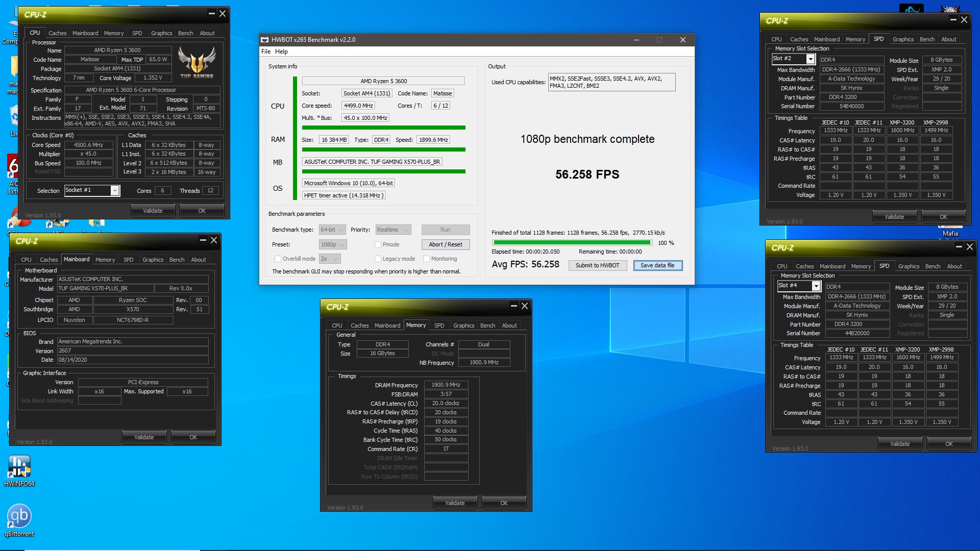Viewport: 980px width, 551px height.
Task: Close the CPU-Z Memory tab window
Action: point(525,306)
